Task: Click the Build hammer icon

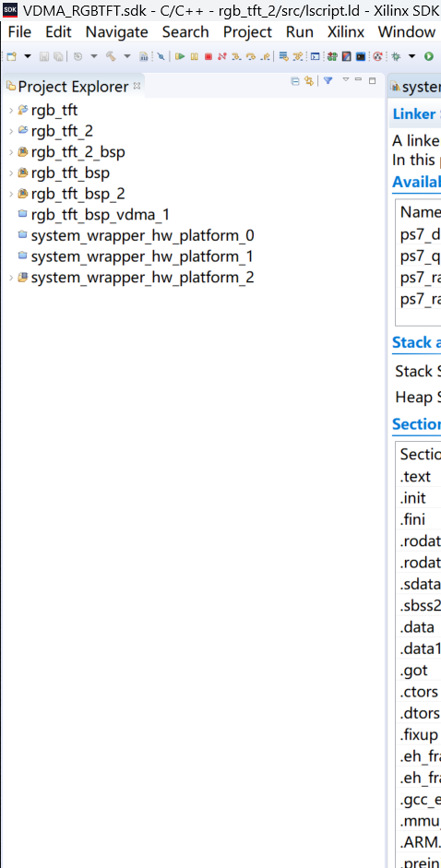Action: tap(111, 56)
